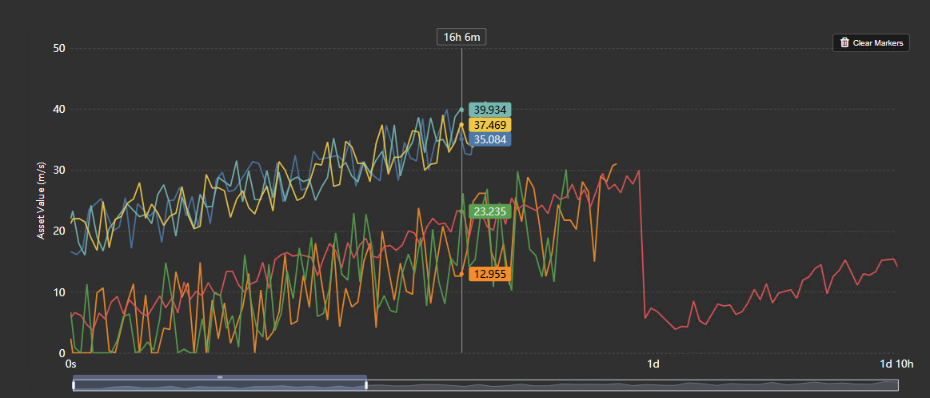
Task: Click the 10 y-axis label
Action: click(x=59, y=292)
